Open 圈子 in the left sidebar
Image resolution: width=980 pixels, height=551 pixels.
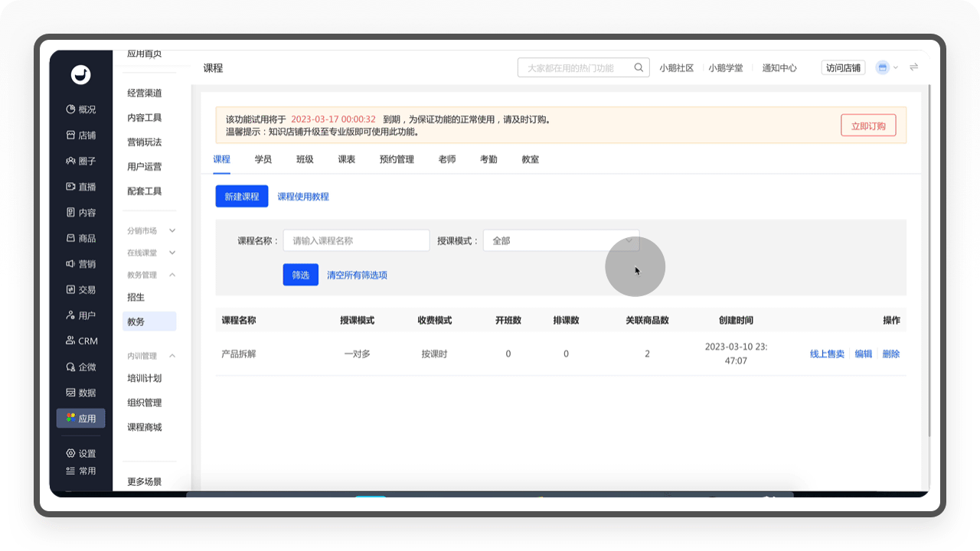coord(80,161)
